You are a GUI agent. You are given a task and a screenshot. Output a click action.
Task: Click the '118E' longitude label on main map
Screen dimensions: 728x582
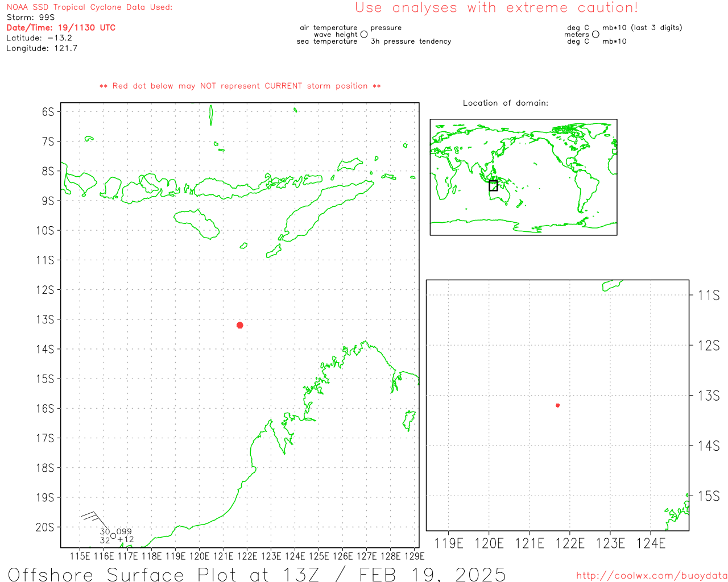(151, 556)
